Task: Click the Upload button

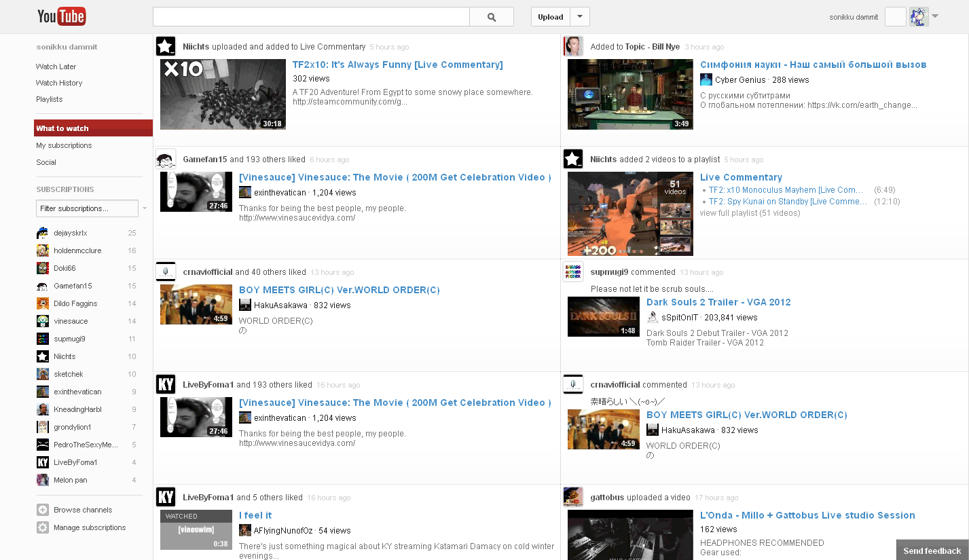Action: pyautogui.click(x=550, y=16)
